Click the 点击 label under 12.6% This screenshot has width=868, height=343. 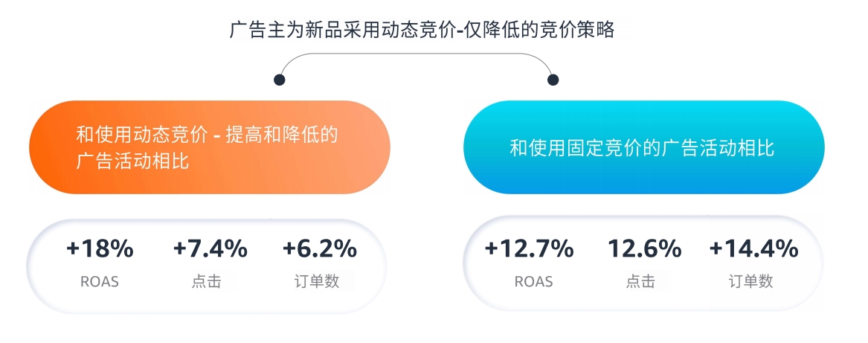click(x=640, y=282)
